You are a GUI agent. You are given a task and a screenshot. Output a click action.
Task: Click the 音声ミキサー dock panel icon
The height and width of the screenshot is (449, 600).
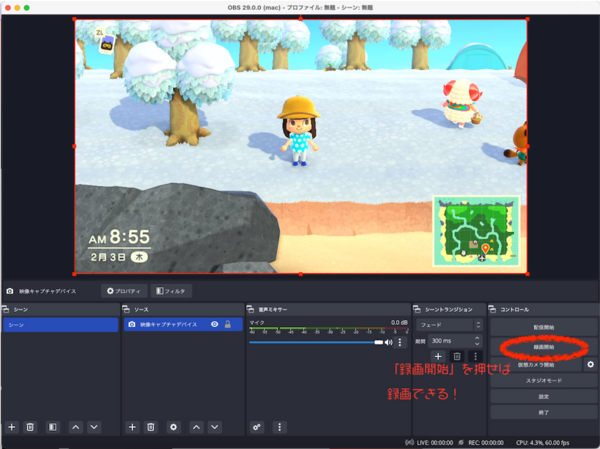pyautogui.click(x=251, y=309)
